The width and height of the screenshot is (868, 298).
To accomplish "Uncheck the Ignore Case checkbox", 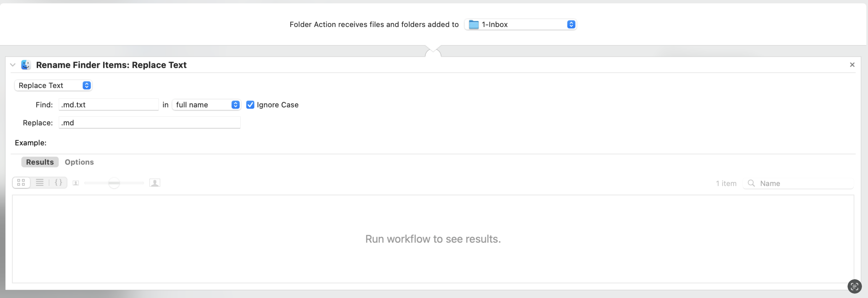I will tap(250, 105).
